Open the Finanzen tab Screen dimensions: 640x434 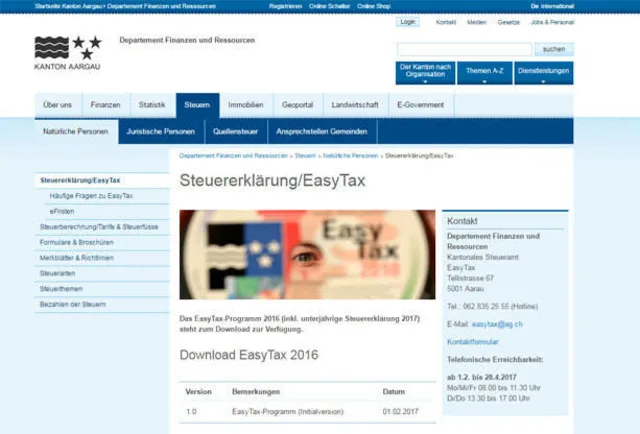pyautogui.click(x=105, y=105)
